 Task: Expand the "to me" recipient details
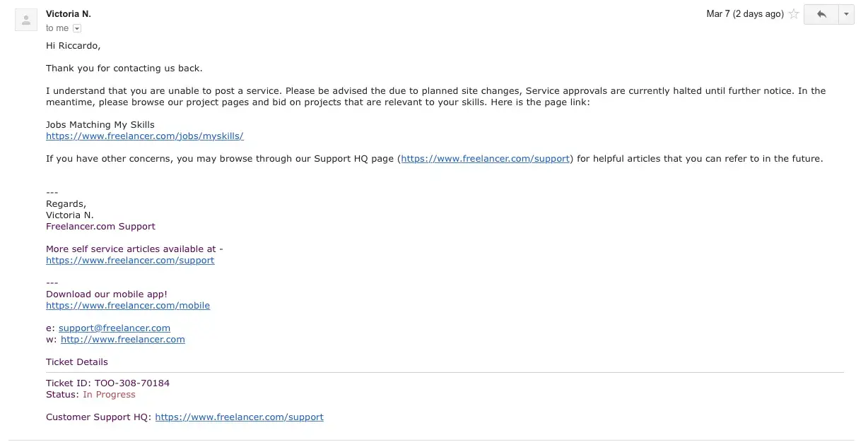coord(77,28)
